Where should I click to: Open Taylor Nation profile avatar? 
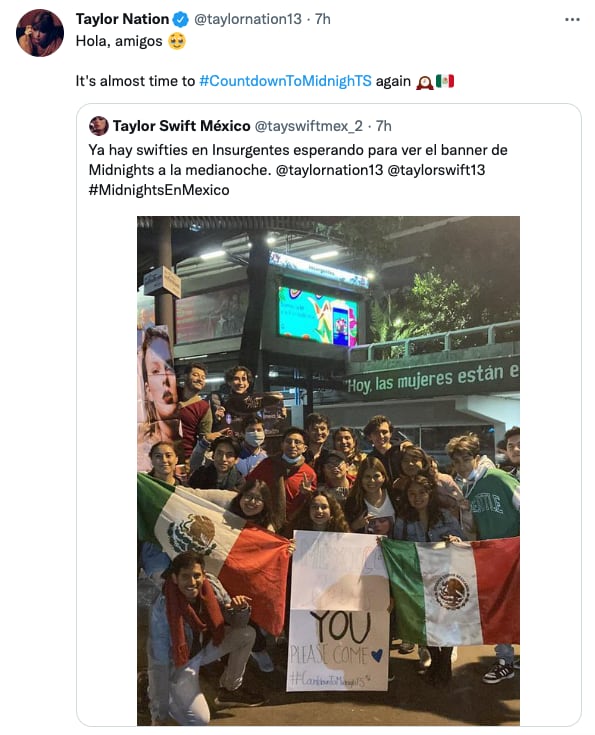click(40, 33)
